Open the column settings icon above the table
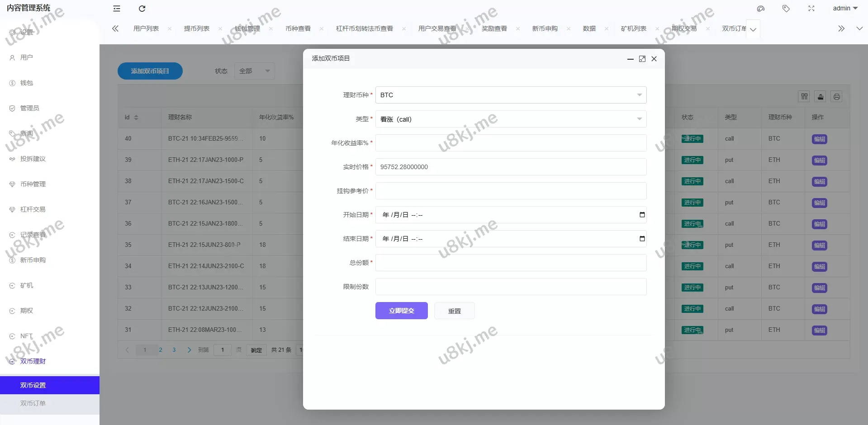868x425 pixels. coord(804,96)
